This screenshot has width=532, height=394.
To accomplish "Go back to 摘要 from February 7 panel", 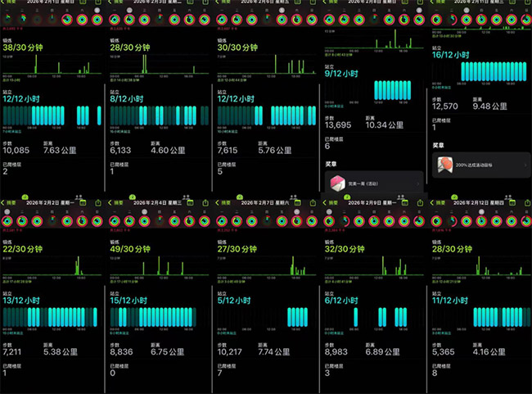I will (x=226, y=202).
